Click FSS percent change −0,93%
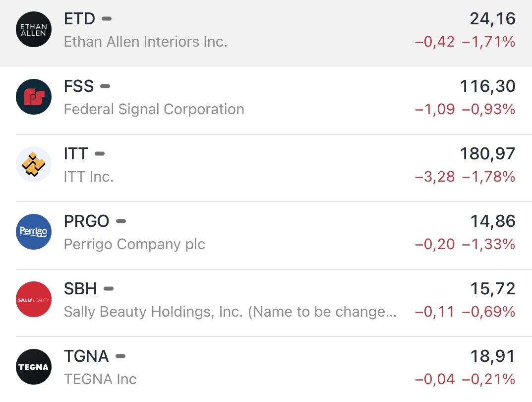 pyautogui.click(x=488, y=109)
